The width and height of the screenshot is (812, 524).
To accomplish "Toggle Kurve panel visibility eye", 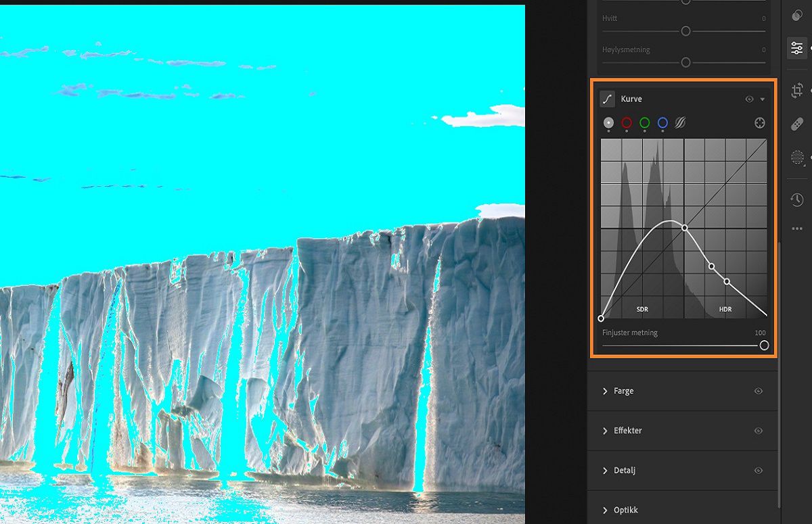I will pos(750,99).
